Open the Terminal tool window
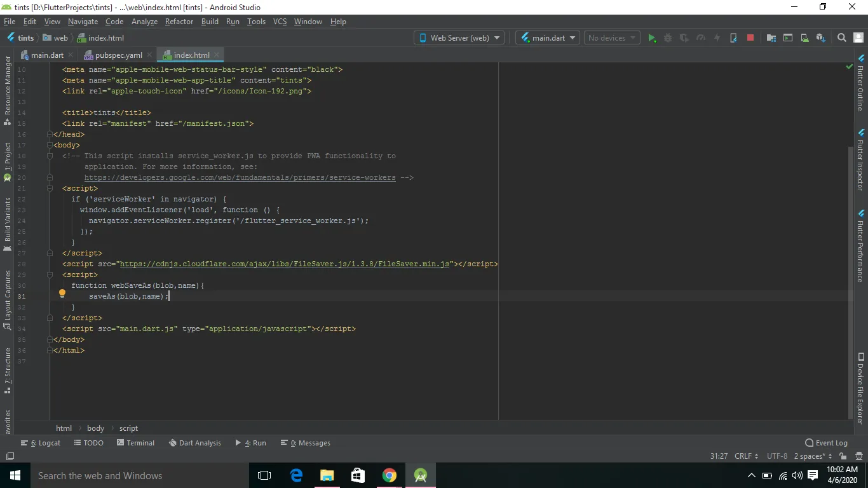This screenshot has width=868, height=488. (136, 443)
